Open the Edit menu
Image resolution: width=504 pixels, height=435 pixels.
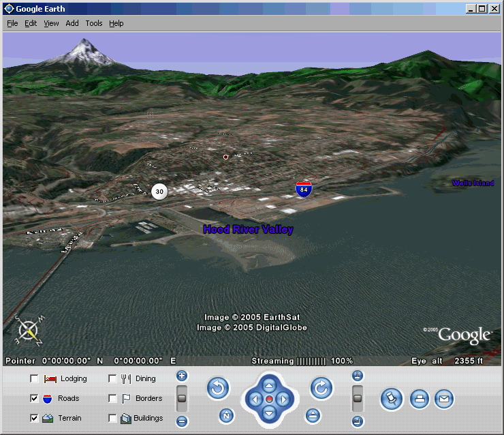(31, 23)
